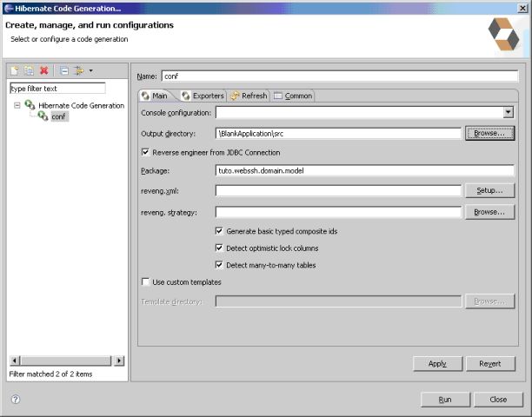Click the Close button
The width and height of the screenshot is (532, 417).
(x=498, y=400)
